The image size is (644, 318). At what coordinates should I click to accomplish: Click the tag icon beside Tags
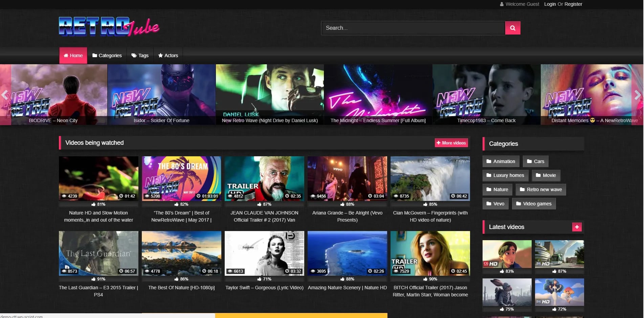[134, 55]
